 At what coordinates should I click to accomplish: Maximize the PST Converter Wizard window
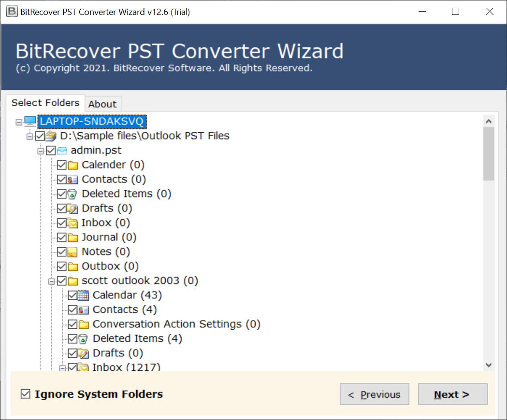(455, 12)
